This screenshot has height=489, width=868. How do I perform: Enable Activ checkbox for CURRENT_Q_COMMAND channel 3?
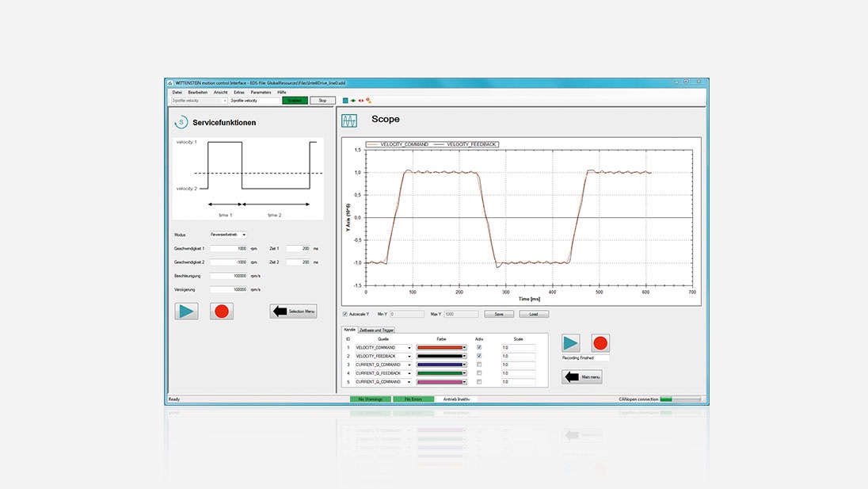(479, 365)
